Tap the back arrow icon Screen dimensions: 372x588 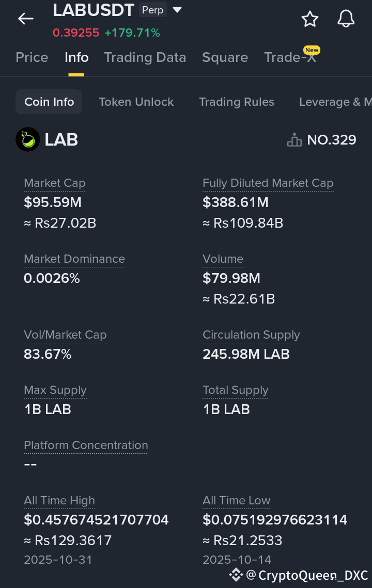coord(26,19)
